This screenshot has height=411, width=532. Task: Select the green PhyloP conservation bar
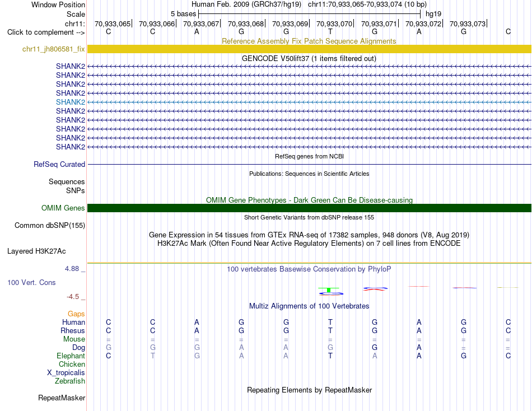328,289
